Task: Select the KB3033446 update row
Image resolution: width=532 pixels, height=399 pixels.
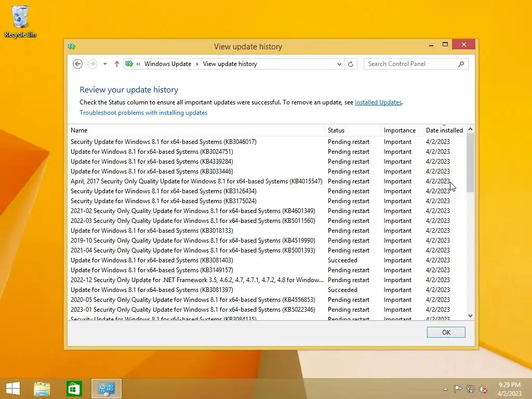Action: pyautogui.click(x=267, y=171)
